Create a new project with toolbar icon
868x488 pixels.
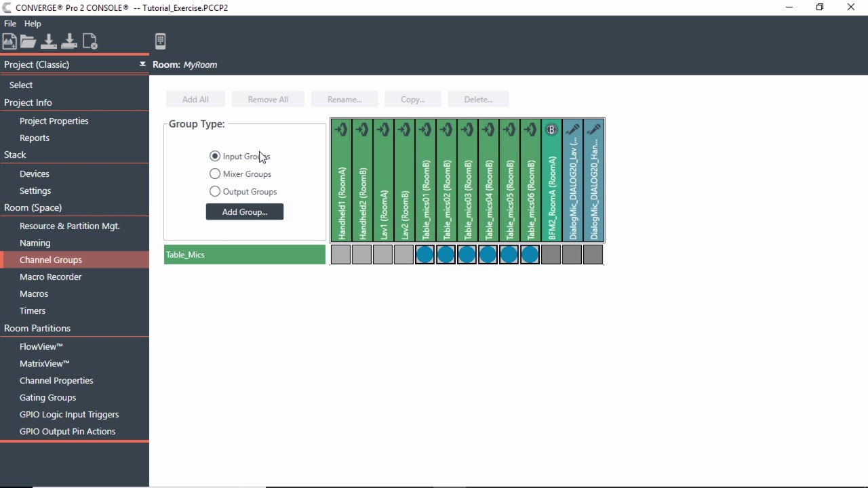[9, 41]
